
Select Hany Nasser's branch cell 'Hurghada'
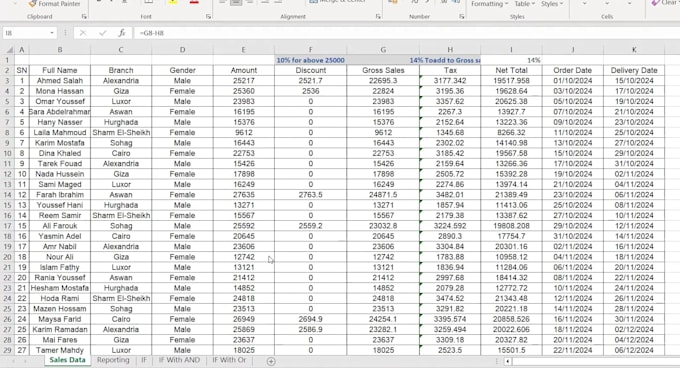click(121, 122)
